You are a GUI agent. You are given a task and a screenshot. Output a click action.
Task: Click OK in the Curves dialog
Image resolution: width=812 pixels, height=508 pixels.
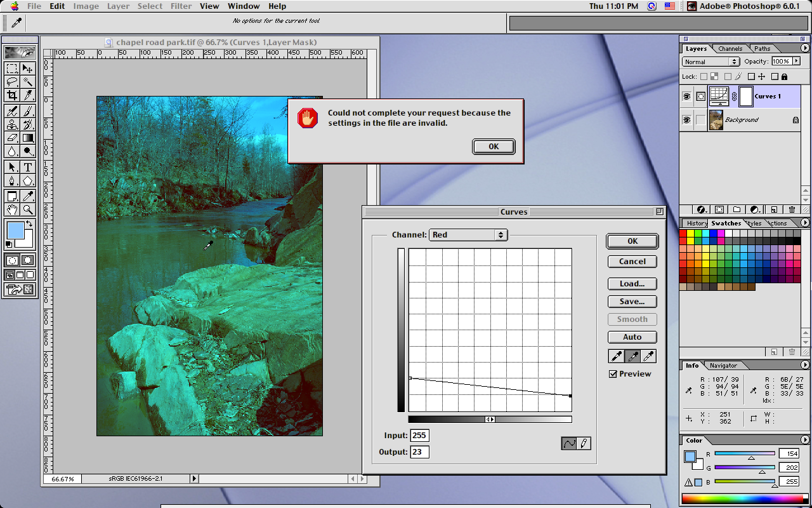click(x=632, y=241)
